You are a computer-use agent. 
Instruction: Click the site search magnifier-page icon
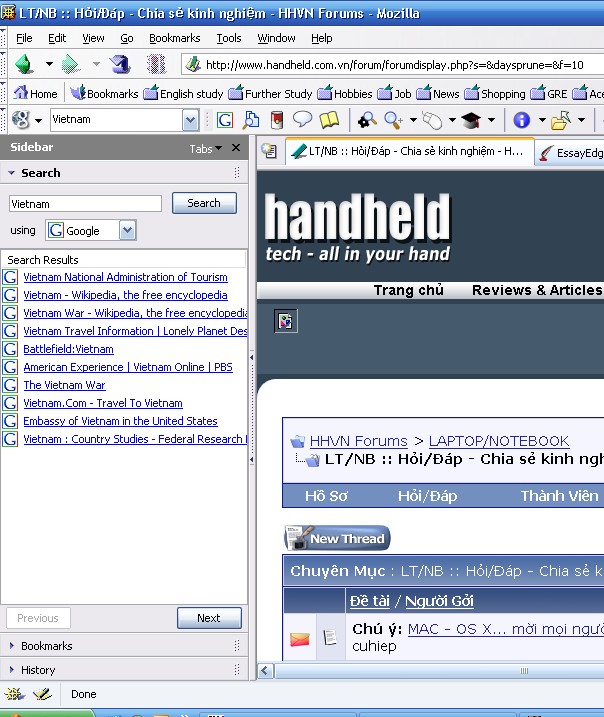(251, 120)
